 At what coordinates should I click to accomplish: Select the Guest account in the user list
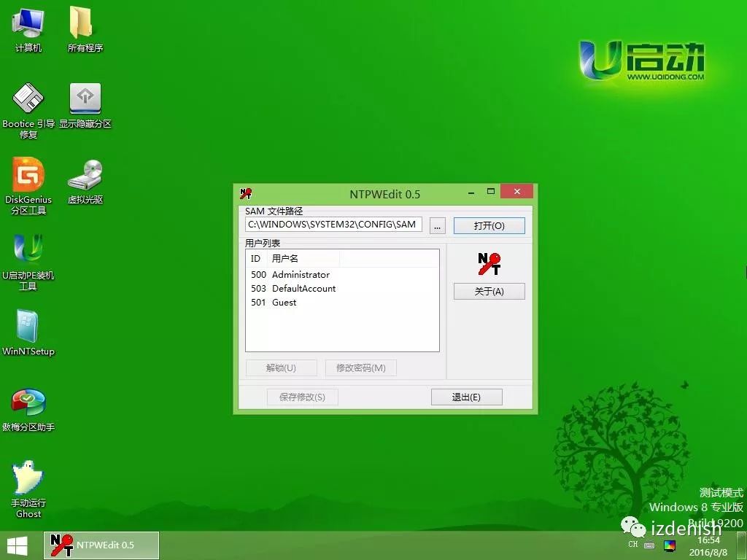tap(285, 302)
